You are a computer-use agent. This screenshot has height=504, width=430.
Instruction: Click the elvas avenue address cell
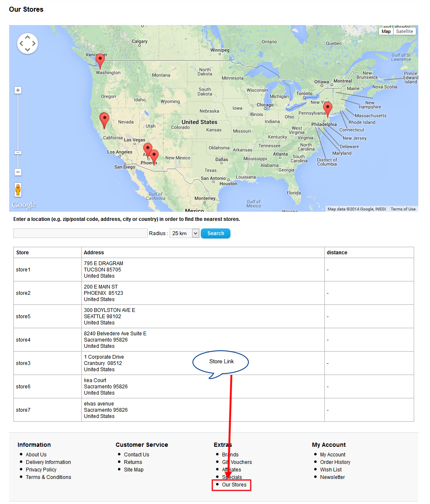(203, 410)
